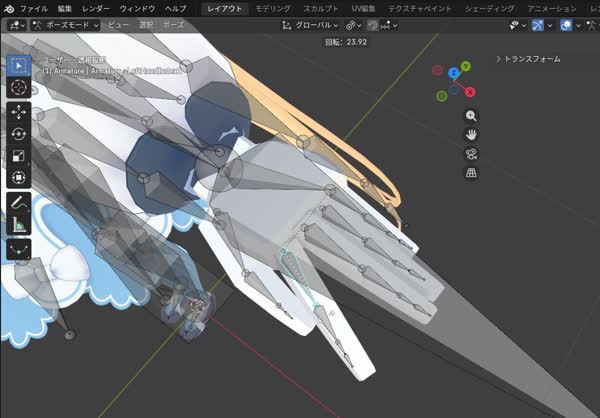Select the Measure tool

[19, 225]
